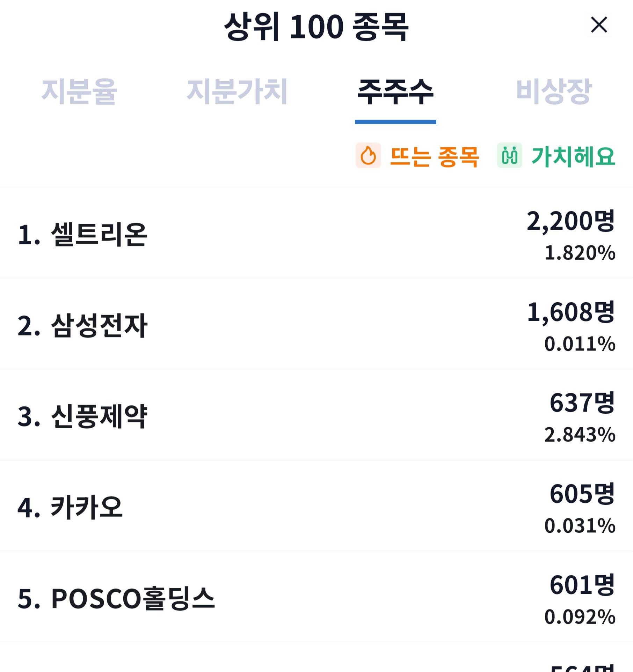Open the 뜨는 종목 link
The width and height of the screenshot is (633, 672).
click(434, 156)
